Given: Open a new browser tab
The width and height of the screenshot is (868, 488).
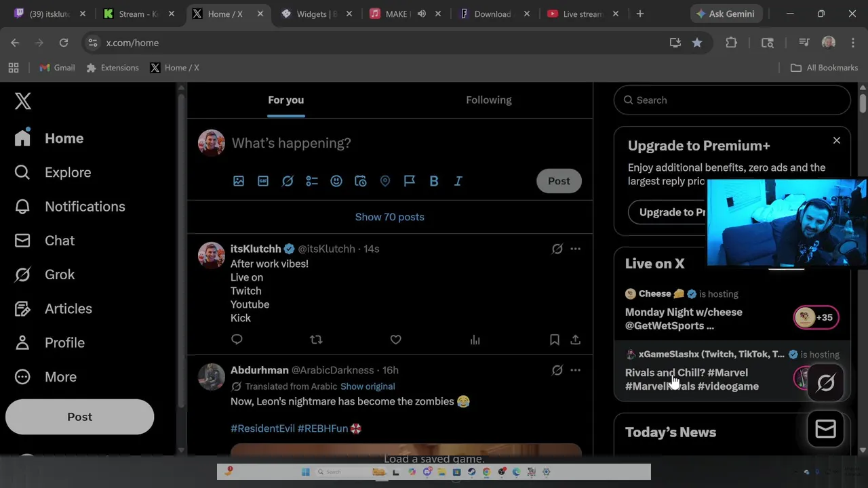Looking at the screenshot, I should click(x=640, y=14).
